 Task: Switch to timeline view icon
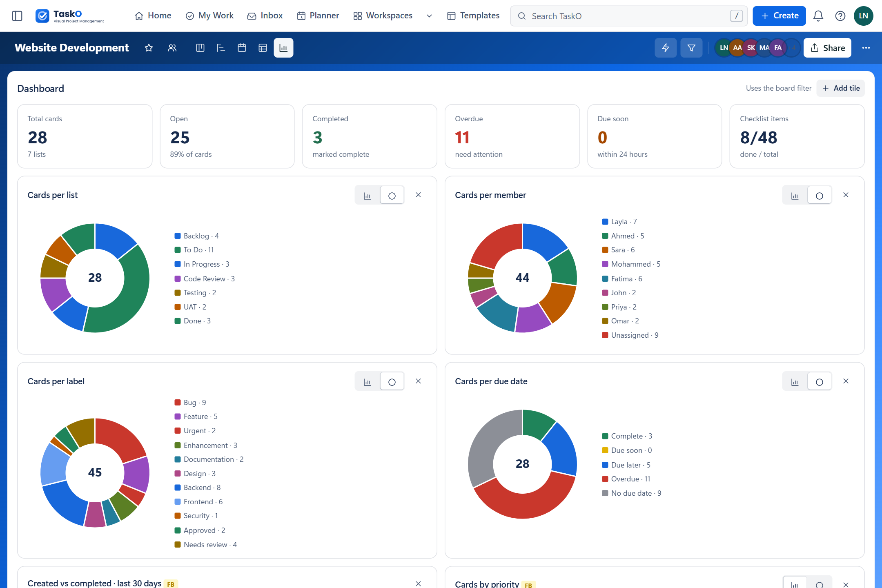click(221, 48)
